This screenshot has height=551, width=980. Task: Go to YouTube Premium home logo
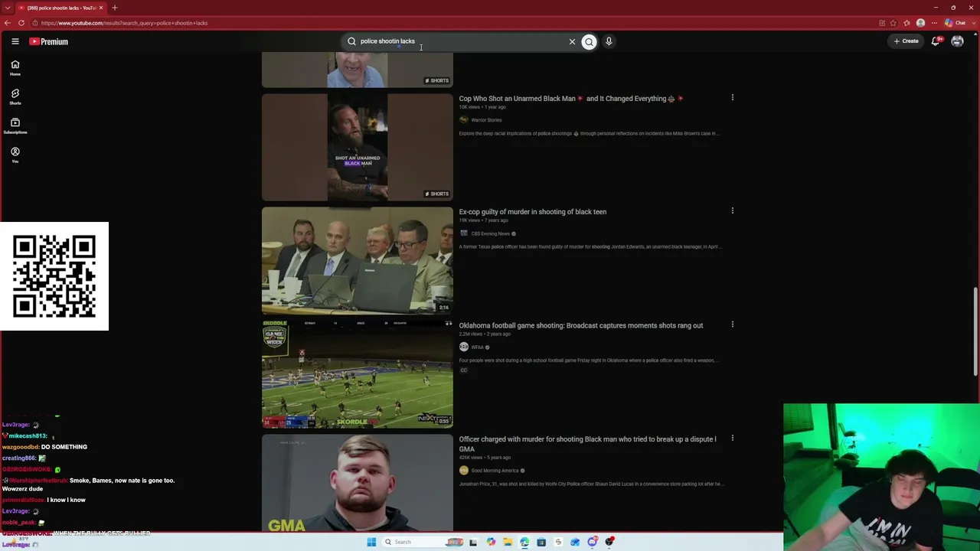pyautogui.click(x=49, y=41)
